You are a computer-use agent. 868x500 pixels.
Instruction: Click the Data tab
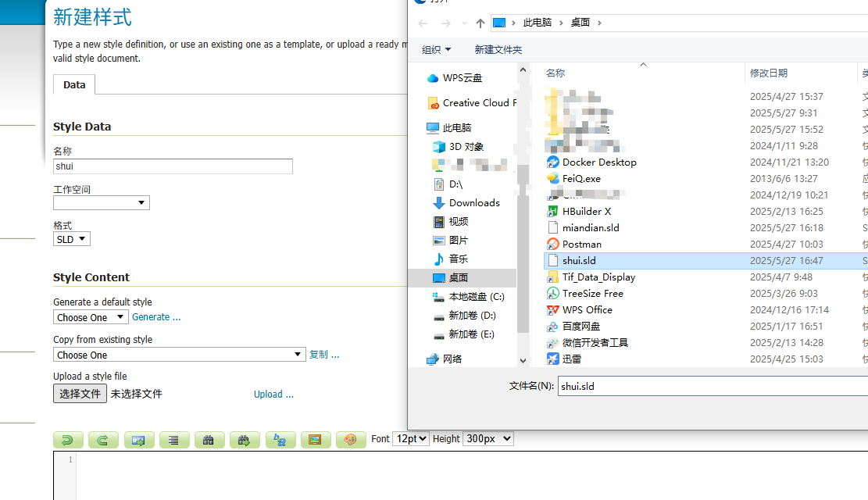click(74, 84)
